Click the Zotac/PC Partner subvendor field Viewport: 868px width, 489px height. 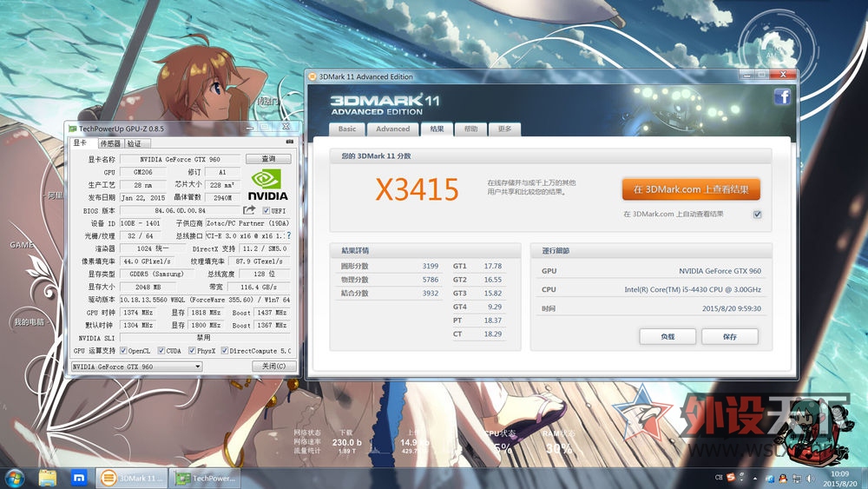(x=248, y=223)
